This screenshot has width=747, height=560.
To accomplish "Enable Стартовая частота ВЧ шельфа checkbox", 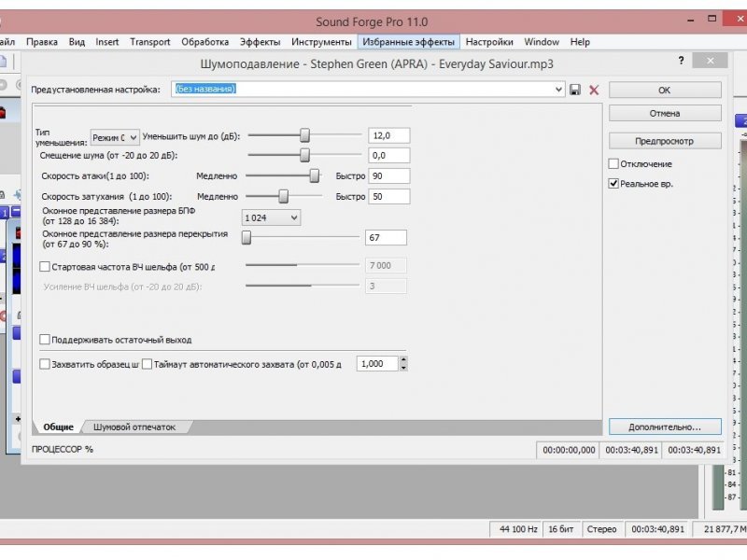I will (44, 267).
